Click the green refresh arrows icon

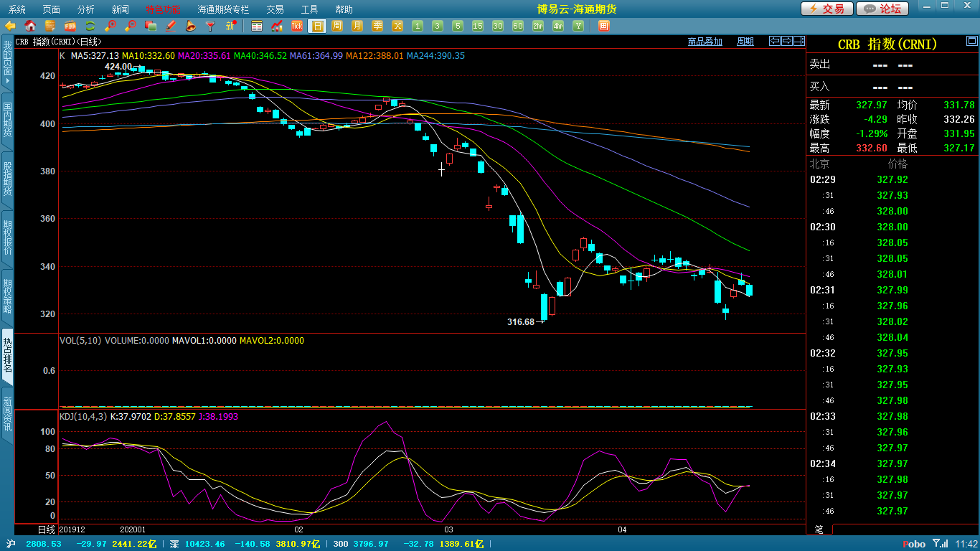click(90, 26)
